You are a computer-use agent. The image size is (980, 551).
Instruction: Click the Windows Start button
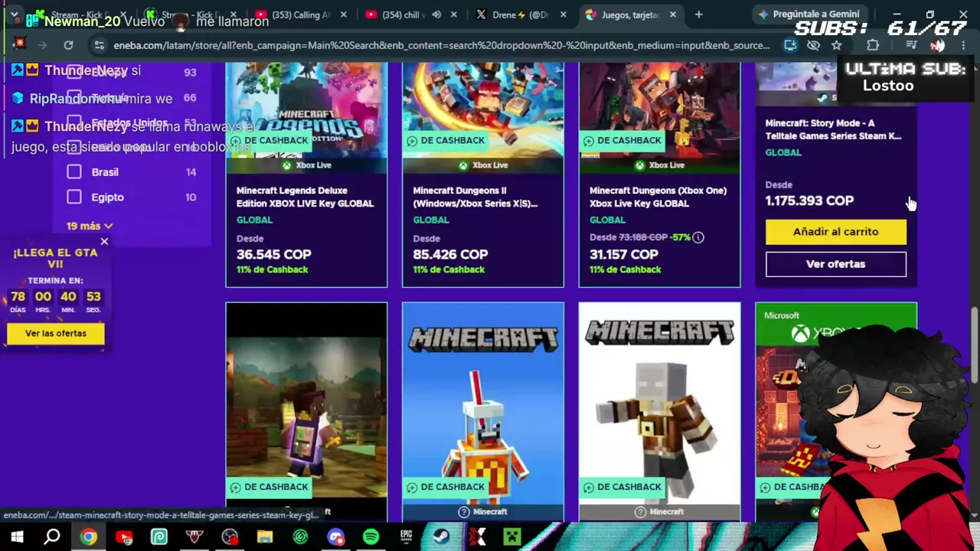pyautogui.click(x=17, y=537)
